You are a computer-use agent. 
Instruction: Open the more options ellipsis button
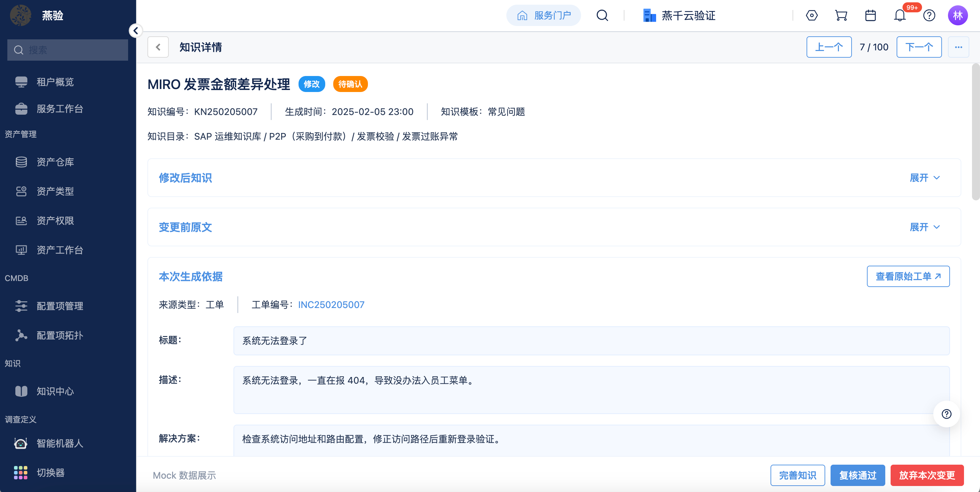coord(958,47)
